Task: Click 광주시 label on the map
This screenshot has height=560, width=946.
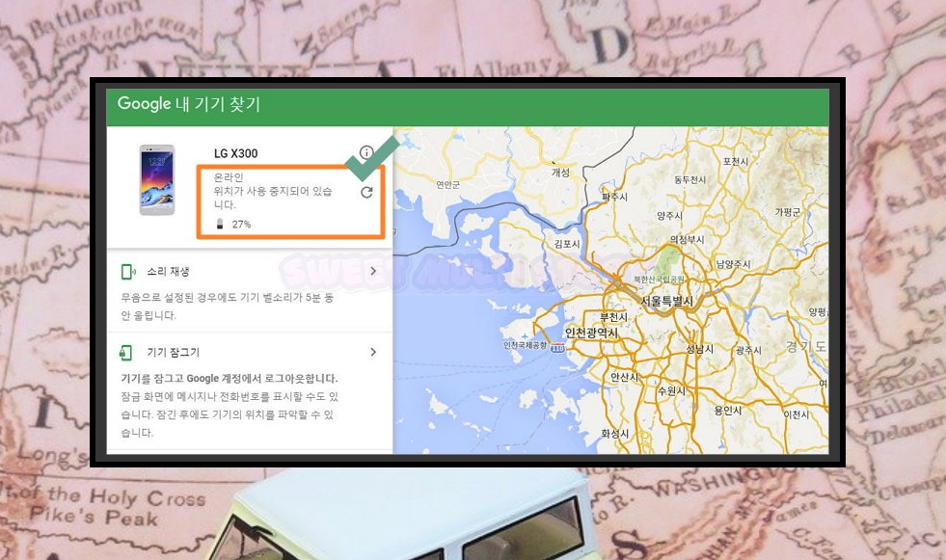Action: (748, 350)
